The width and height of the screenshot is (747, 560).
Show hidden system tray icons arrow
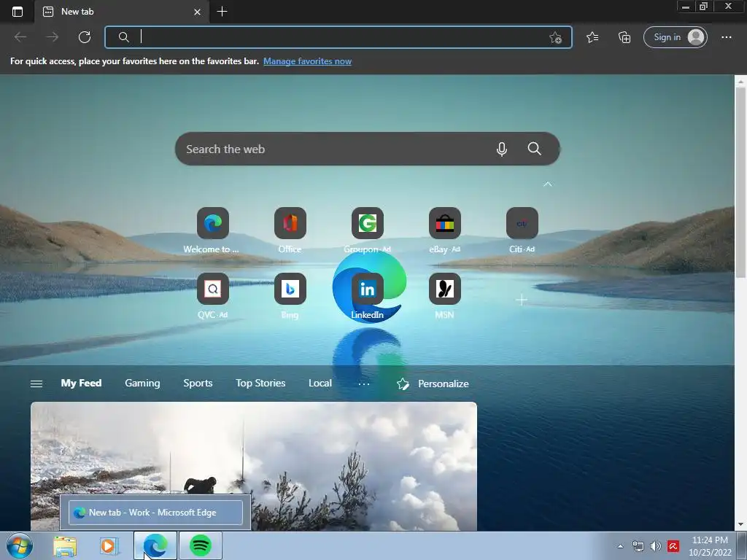pos(620,546)
